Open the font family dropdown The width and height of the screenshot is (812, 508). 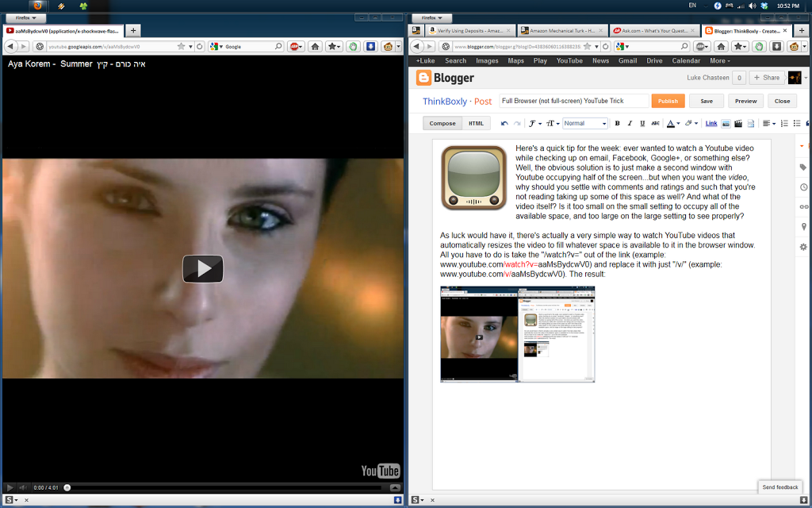[534, 123]
